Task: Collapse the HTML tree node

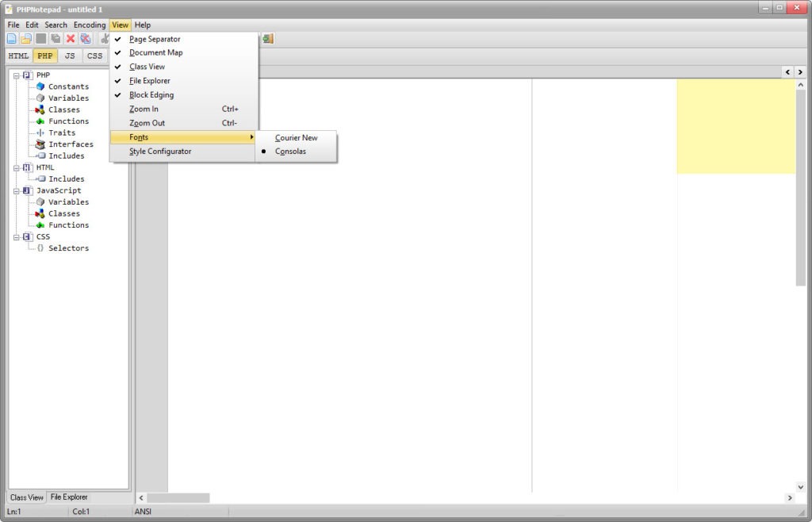Action: [x=17, y=168]
